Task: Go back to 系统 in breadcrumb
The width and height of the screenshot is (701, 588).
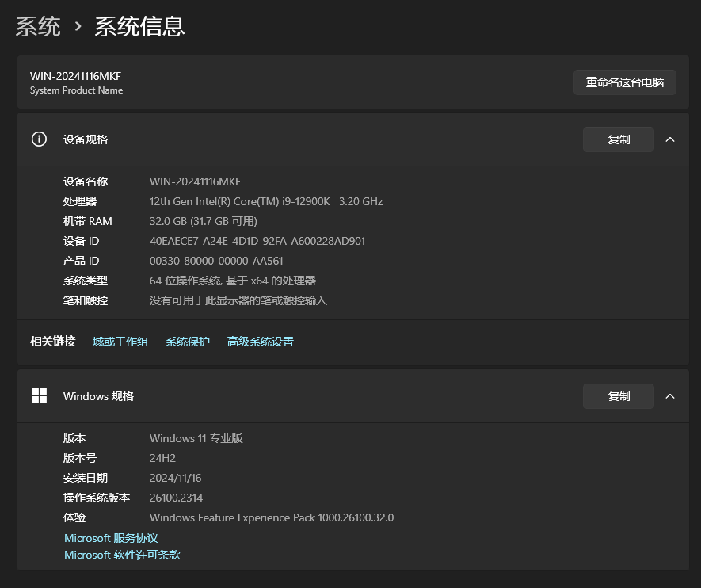Action: point(39,26)
